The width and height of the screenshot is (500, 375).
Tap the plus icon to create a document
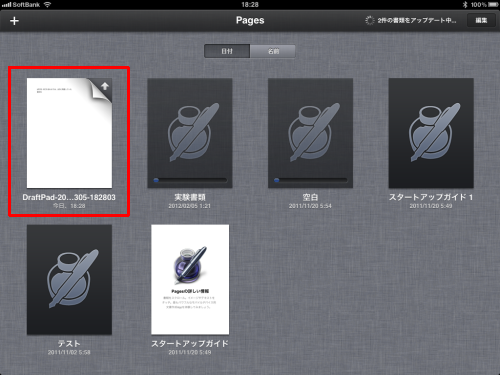pos(14,21)
